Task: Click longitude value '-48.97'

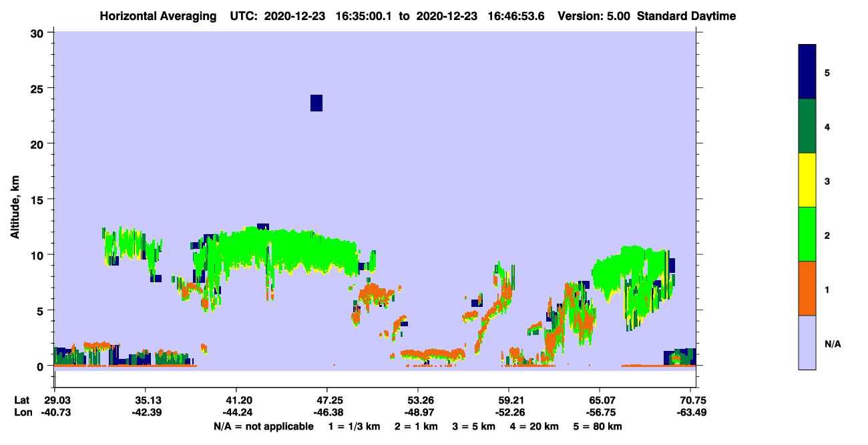Action: click(x=418, y=412)
